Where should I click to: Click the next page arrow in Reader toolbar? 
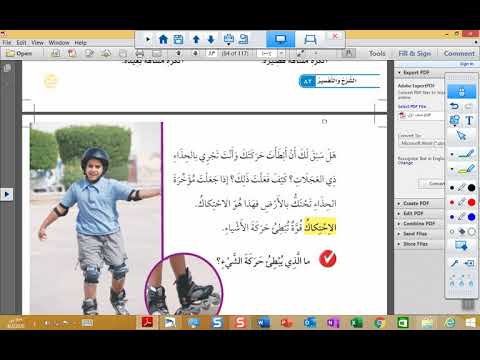click(x=195, y=53)
